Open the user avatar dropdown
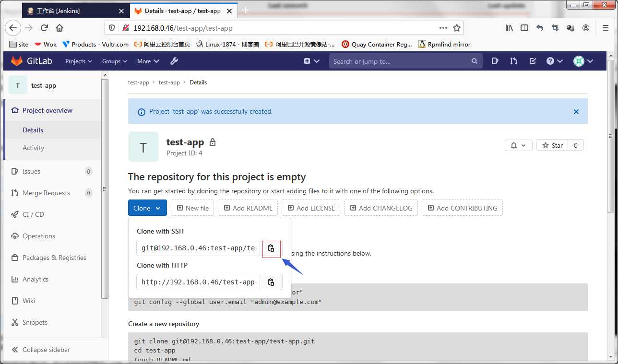This screenshot has width=618, height=364. 583,61
